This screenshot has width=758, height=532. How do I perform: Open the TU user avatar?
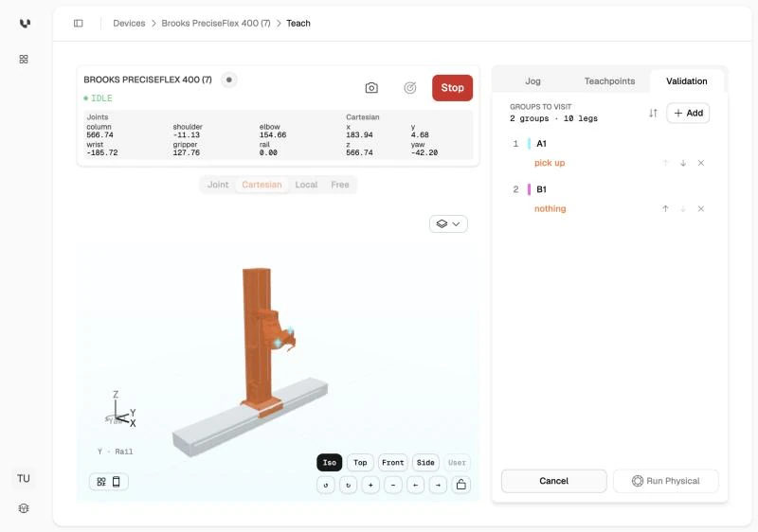pos(24,478)
